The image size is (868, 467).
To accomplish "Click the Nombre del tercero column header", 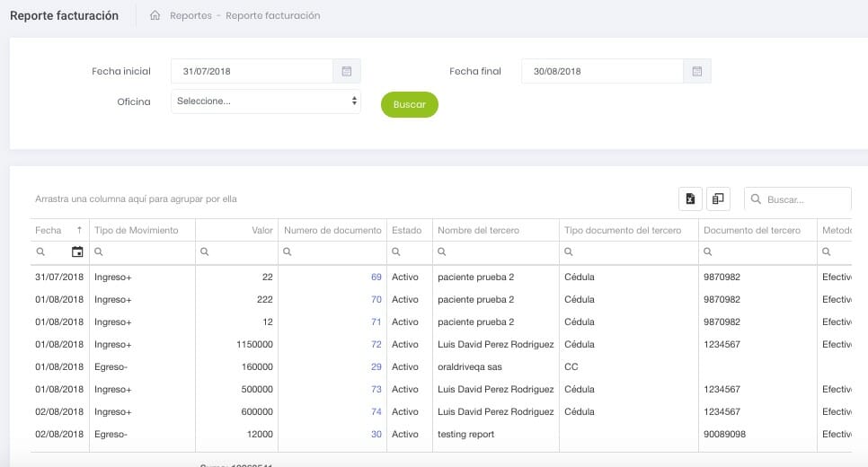I will pos(478,231).
